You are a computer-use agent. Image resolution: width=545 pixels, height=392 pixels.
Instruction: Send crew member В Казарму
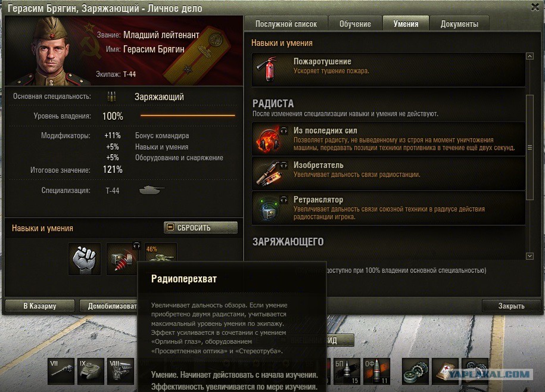point(40,306)
